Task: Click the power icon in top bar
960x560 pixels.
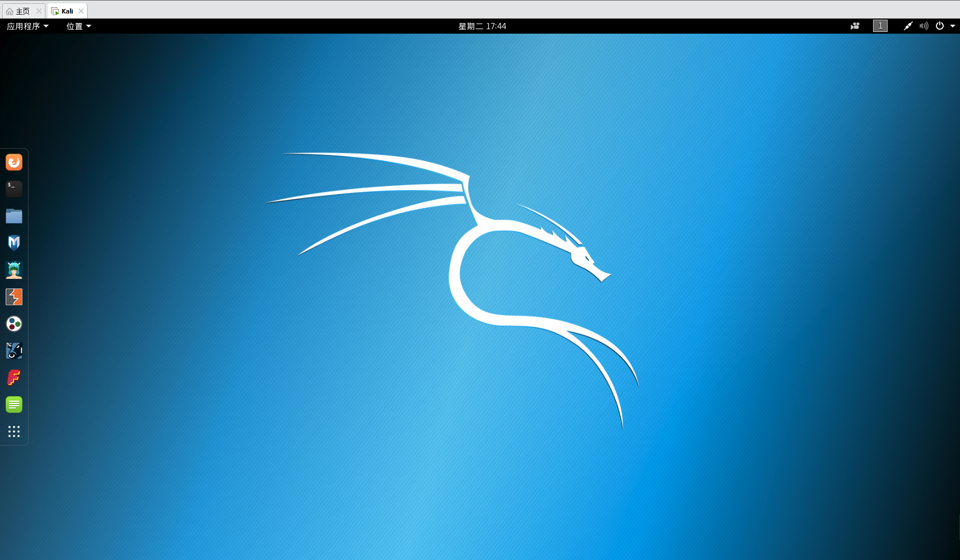Action: tap(940, 26)
